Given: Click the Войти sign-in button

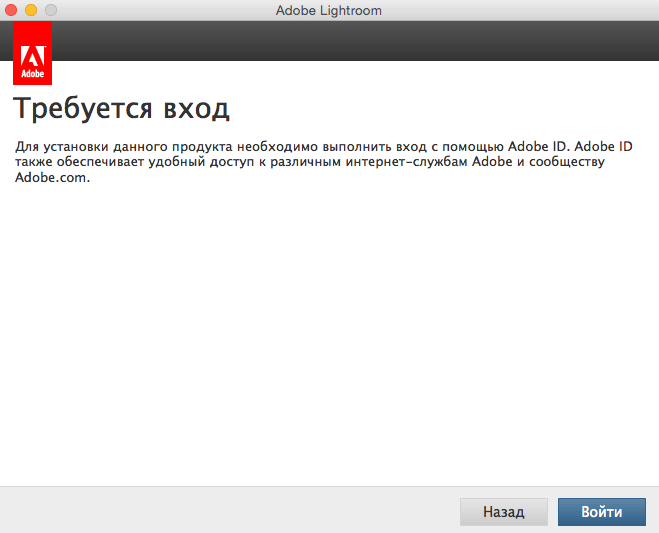Looking at the screenshot, I should click(x=601, y=512).
